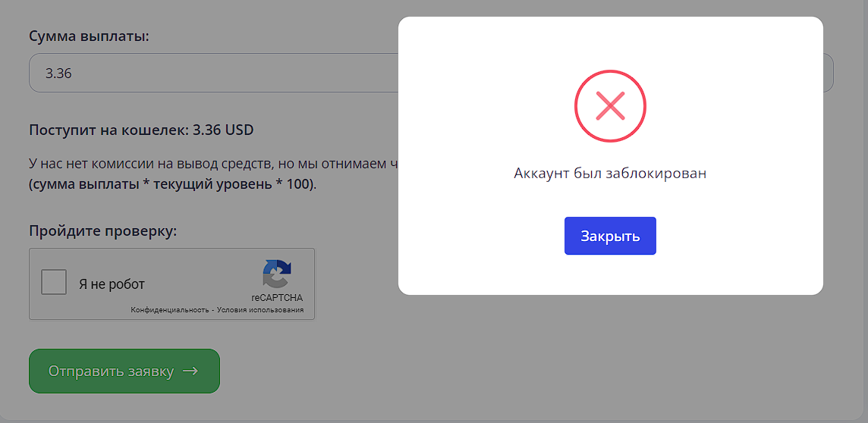Click the reCAPTCHA widget frame
Screen dimensions: 868x423
point(171,284)
